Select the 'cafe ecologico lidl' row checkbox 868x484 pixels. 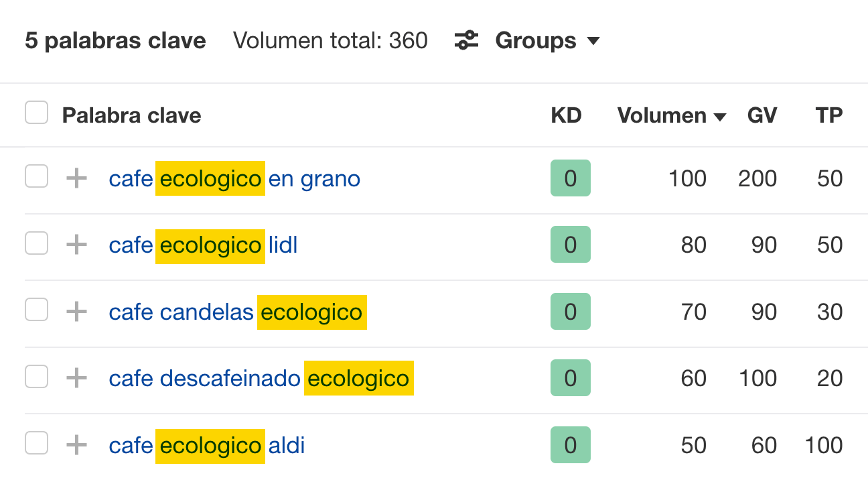coord(36,243)
